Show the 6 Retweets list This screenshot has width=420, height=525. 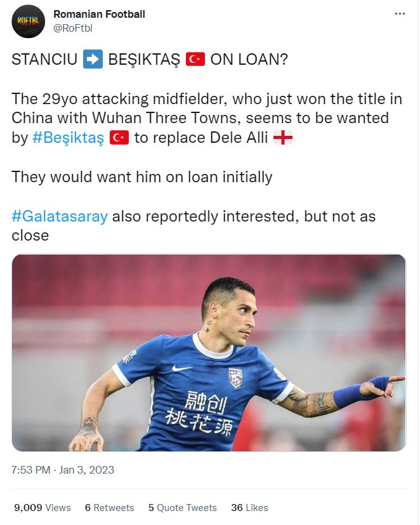pyautogui.click(x=109, y=508)
